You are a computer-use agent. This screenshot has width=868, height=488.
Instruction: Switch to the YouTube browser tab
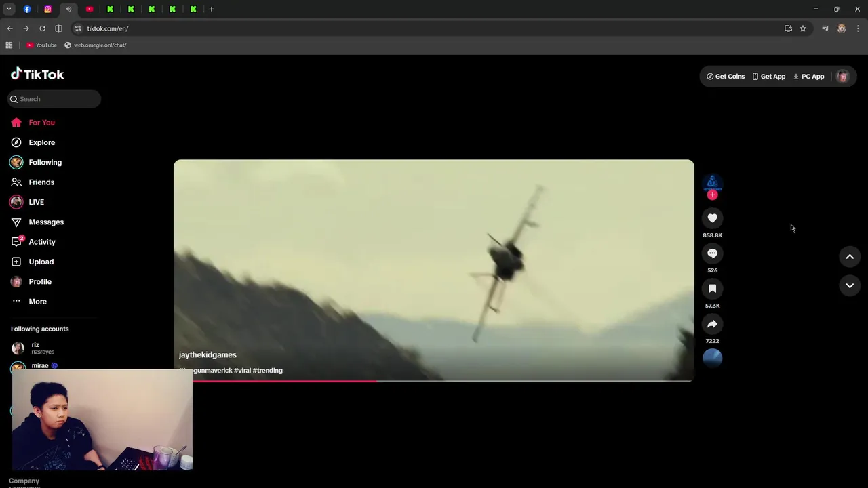[x=90, y=9]
